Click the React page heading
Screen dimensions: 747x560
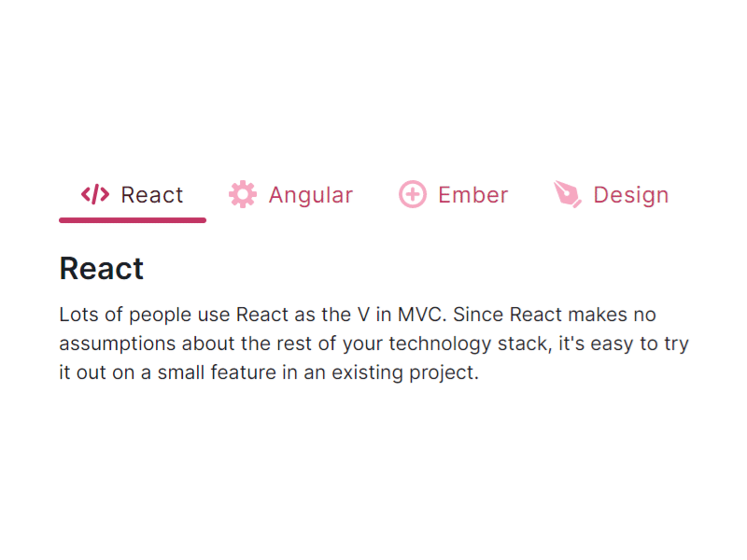tap(101, 269)
